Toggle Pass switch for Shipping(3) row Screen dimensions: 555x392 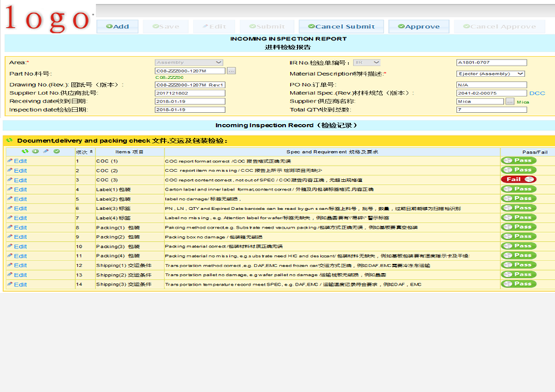coord(518,284)
